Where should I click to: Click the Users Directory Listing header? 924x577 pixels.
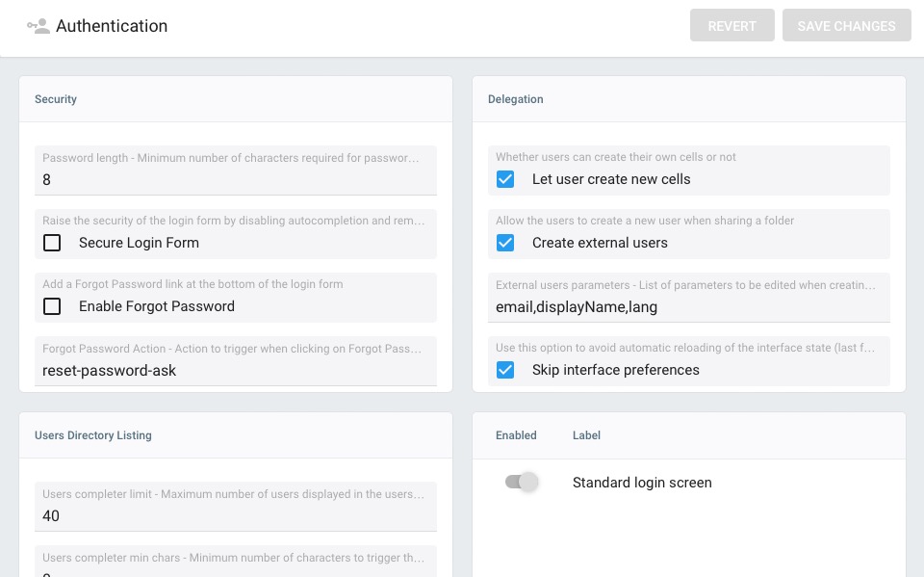[x=93, y=435]
